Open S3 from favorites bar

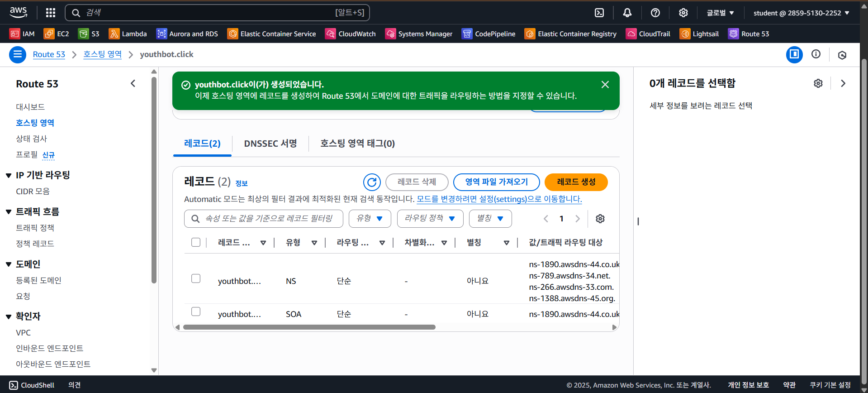point(89,34)
